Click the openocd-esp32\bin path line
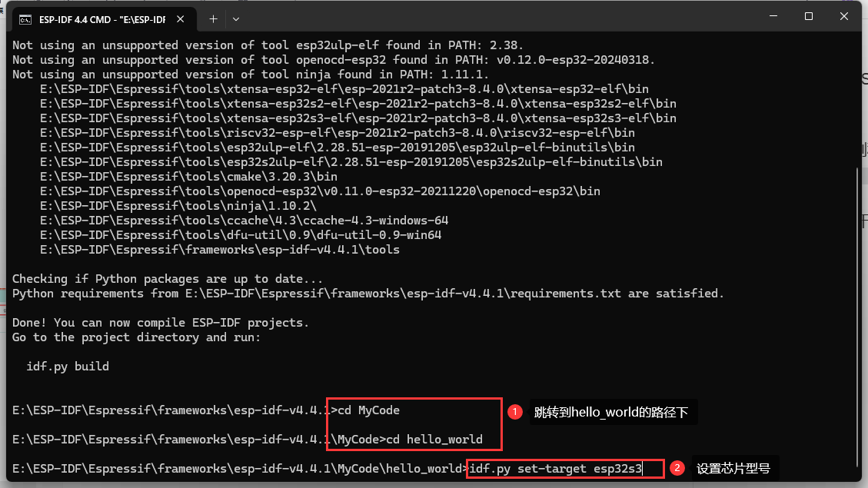868x488 pixels. tap(320, 191)
